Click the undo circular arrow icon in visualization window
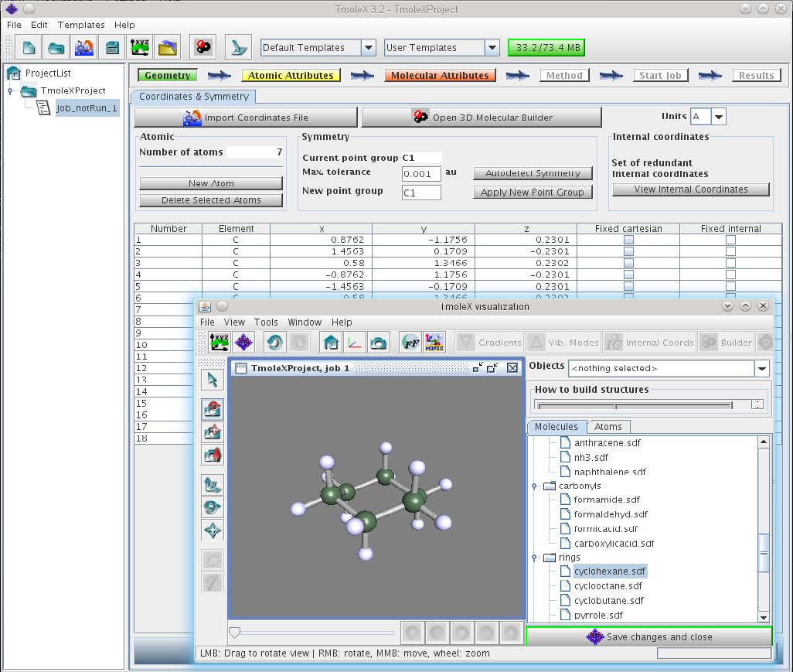The width and height of the screenshot is (793, 672). click(x=275, y=343)
